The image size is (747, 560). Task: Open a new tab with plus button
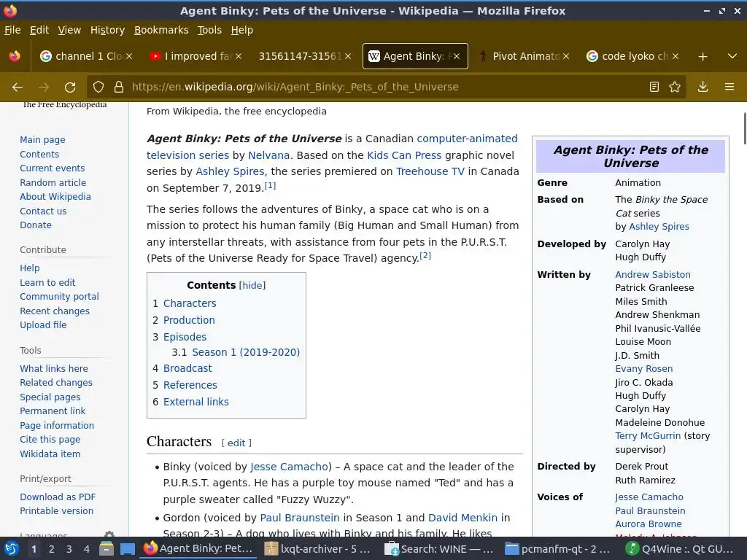tap(703, 56)
